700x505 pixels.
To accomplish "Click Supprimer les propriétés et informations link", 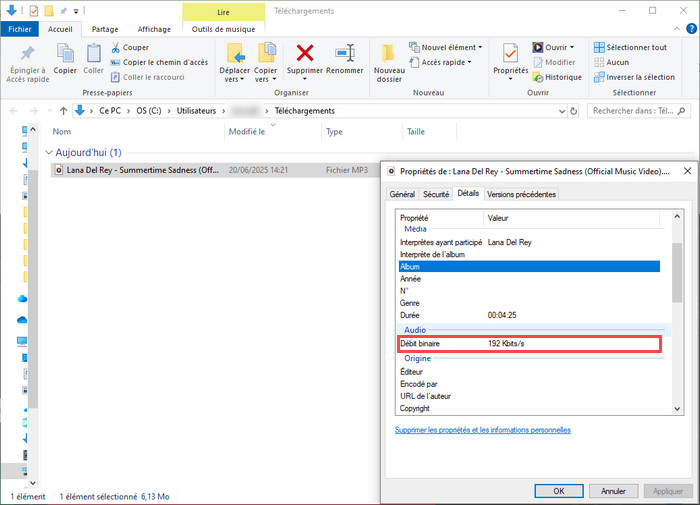I will coord(483,430).
